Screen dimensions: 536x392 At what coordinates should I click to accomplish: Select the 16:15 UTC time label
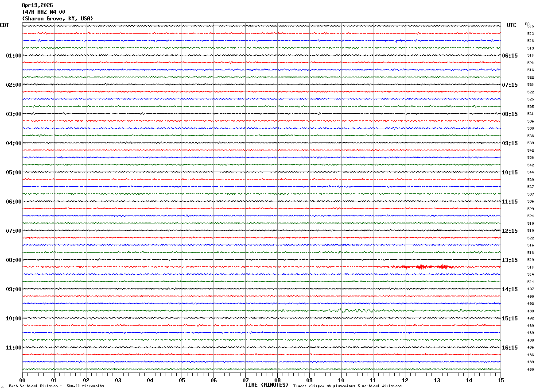pyautogui.click(x=509, y=348)
